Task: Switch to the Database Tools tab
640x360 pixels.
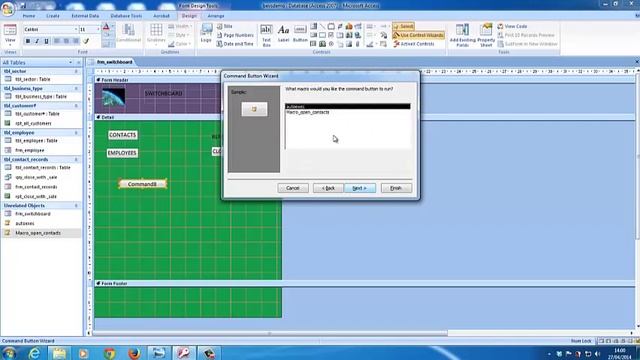Action: [126, 16]
